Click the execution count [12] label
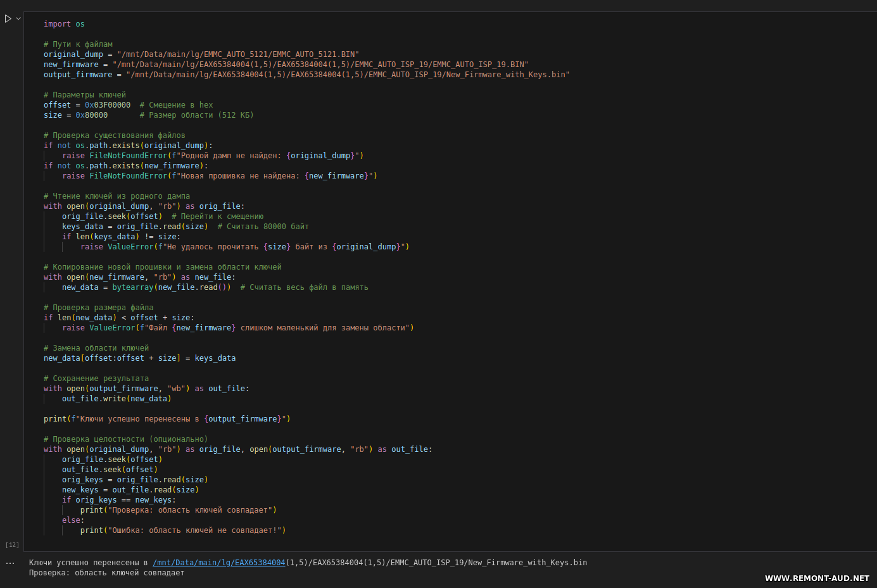877x588 pixels. click(12, 545)
